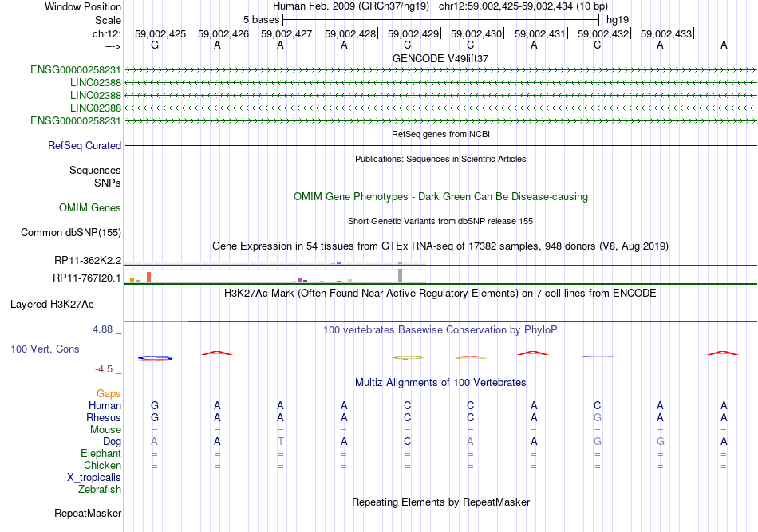This screenshot has height=532, width=758.
Task: Click the '5 bases' scale bar text
Action: pyautogui.click(x=261, y=20)
